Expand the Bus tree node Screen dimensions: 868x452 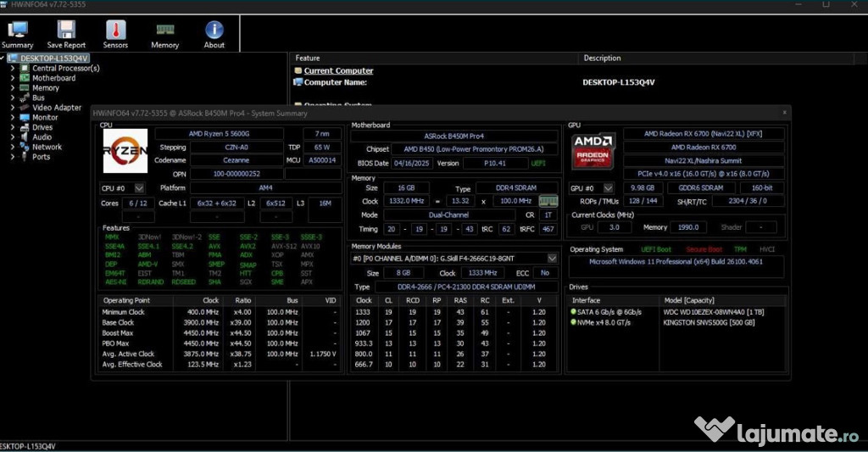click(x=12, y=98)
